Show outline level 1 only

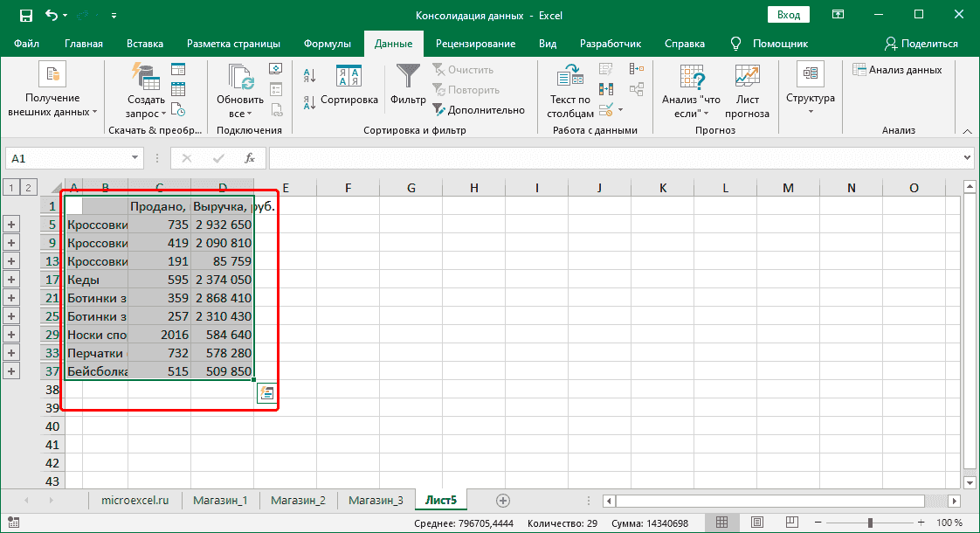tap(10, 187)
